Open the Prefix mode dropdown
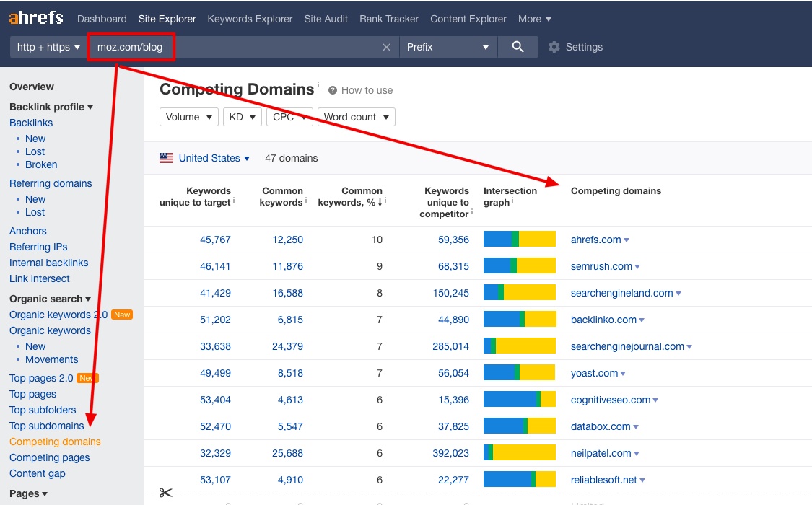This screenshot has width=812, height=505. click(448, 47)
